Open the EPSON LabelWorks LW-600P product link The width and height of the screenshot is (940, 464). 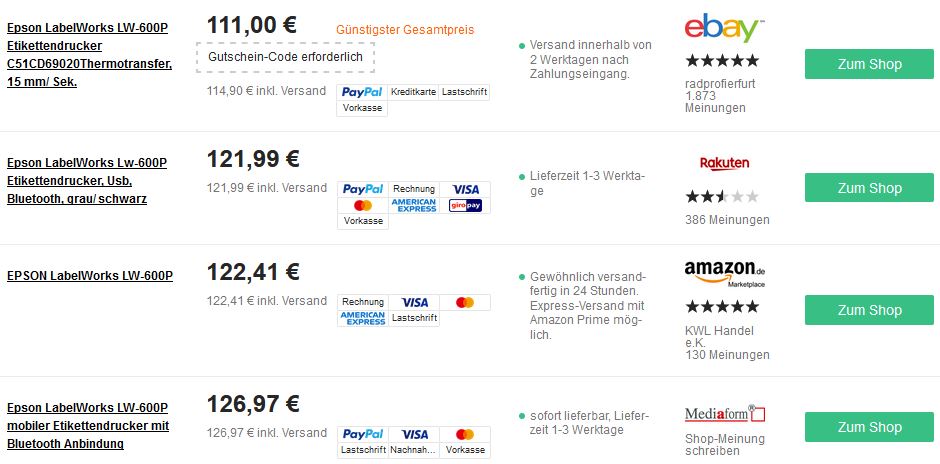90,276
